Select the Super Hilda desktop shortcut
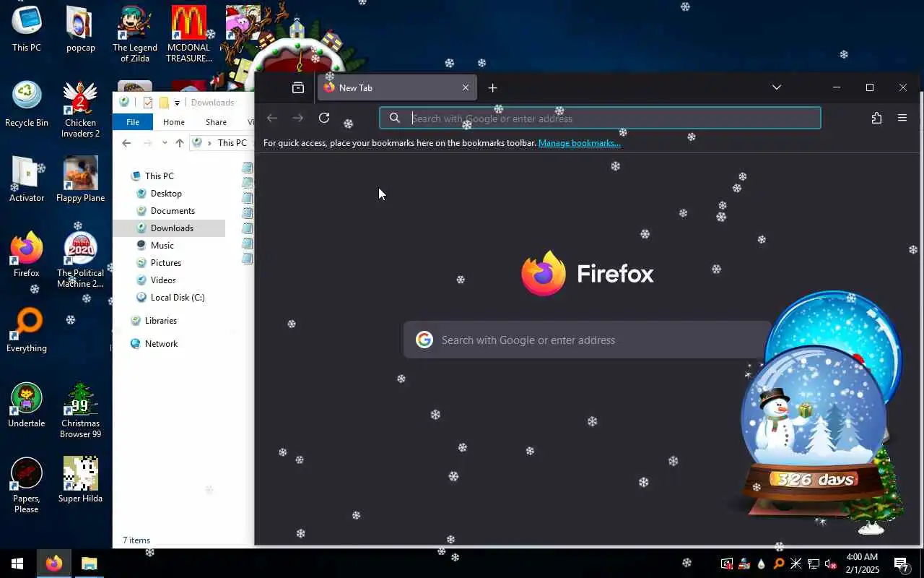The image size is (924, 578). click(81, 480)
